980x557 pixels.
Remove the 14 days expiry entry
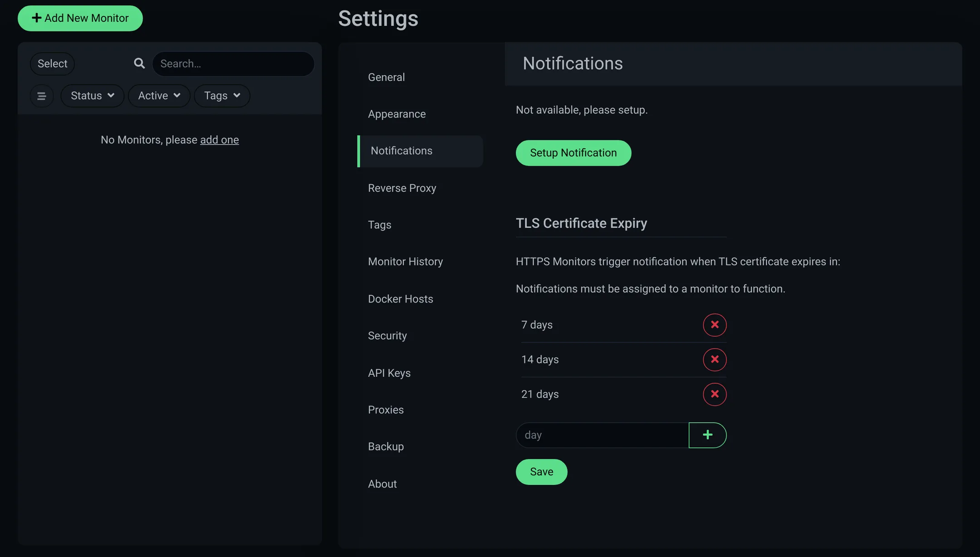tap(715, 359)
